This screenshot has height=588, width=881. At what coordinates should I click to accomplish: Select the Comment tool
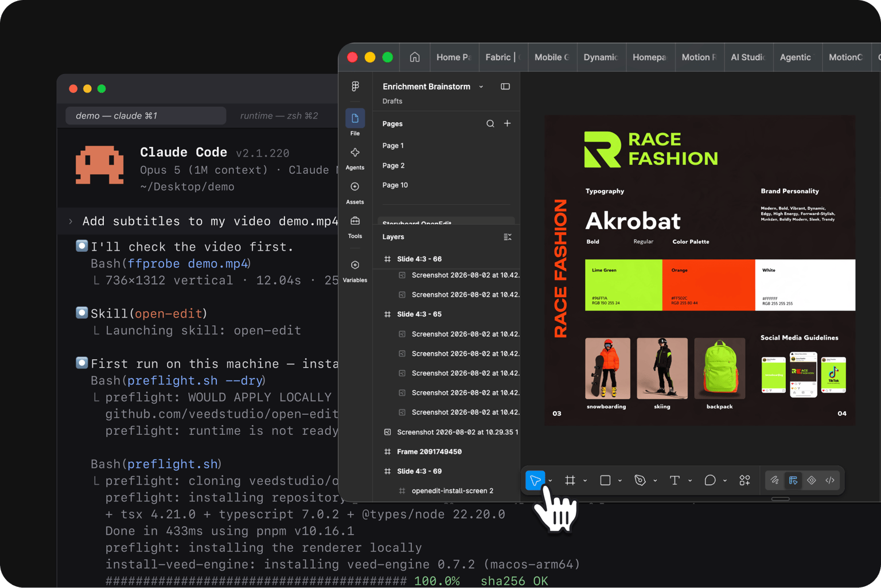[x=710, y=480]
